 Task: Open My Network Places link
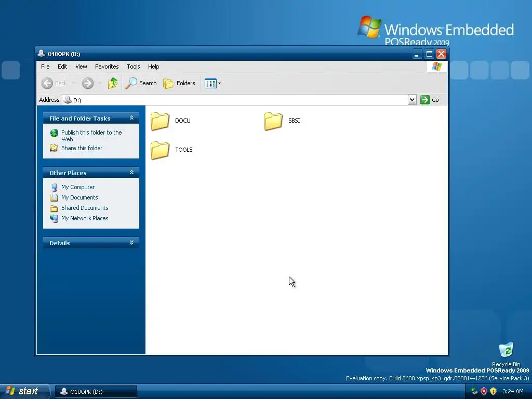[x=85, y=218]
